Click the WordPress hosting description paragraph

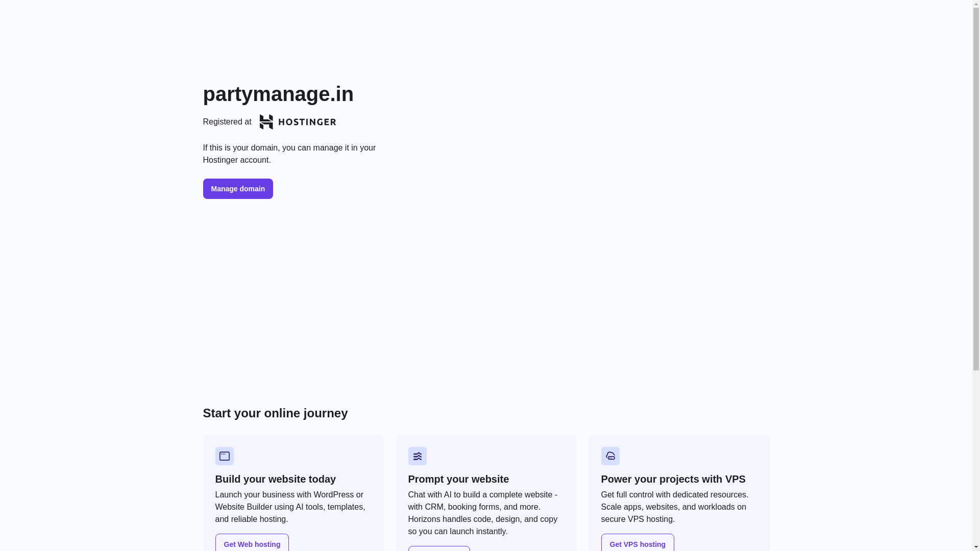click(290, 507)
